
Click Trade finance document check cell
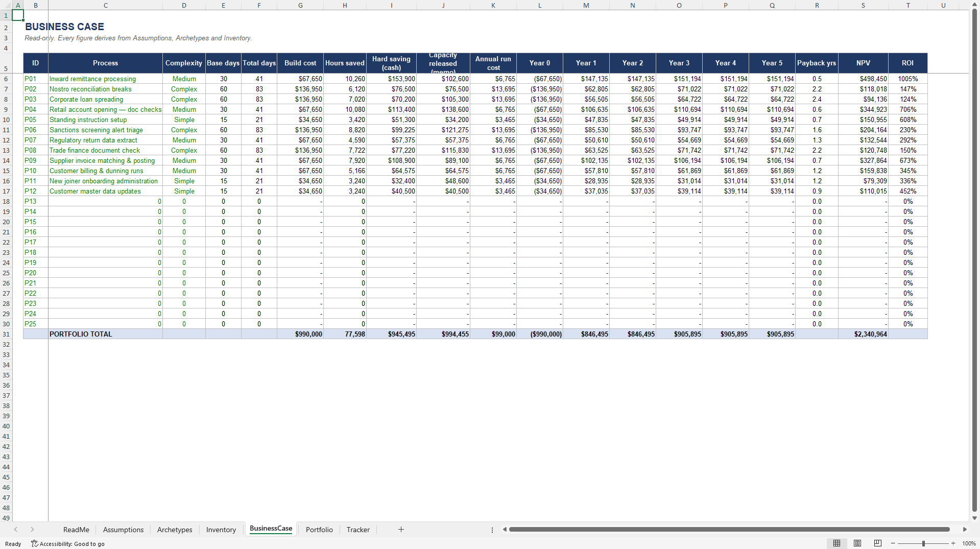tap(105, 150)
